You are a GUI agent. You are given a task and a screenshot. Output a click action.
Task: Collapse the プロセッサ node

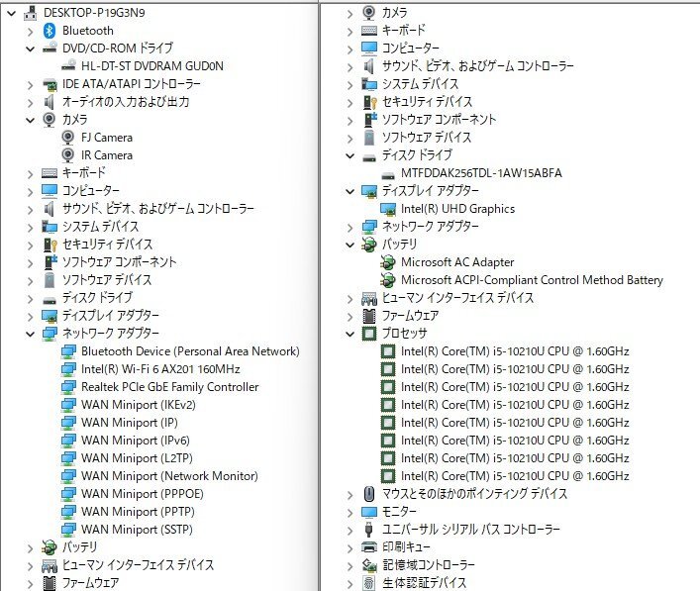(350, 334)
